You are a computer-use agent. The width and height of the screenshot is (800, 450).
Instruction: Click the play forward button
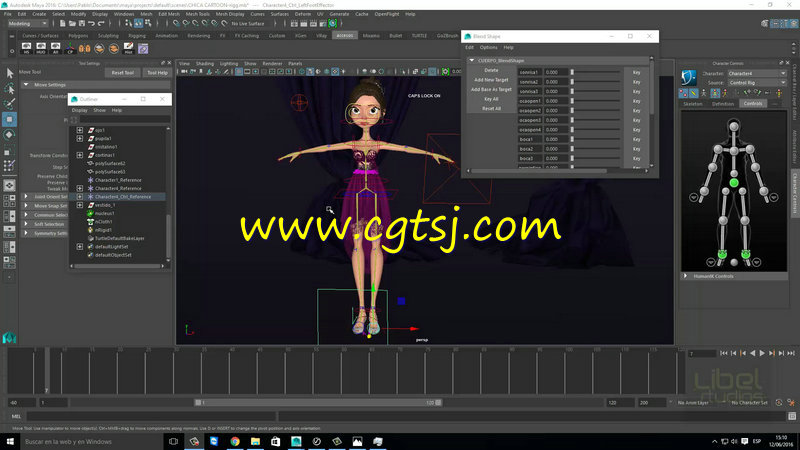pos(762,353)
